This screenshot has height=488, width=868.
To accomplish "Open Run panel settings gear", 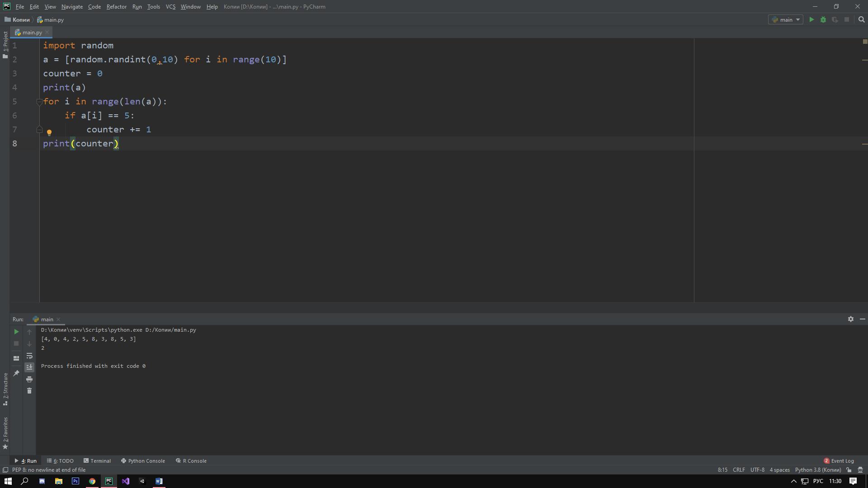I will [x=850, y=319].
